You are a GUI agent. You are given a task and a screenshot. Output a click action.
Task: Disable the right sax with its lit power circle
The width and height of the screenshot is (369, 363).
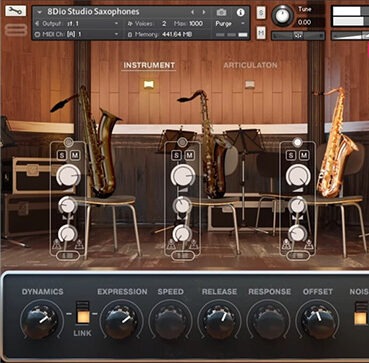click(297, 143)
